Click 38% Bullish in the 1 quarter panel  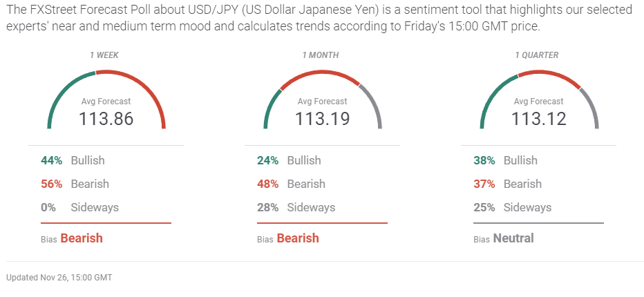[x=506, y=160]
